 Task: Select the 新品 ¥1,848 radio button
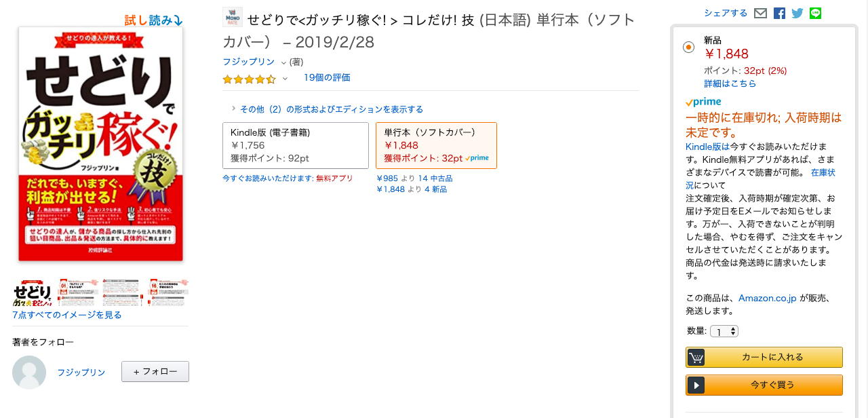coord(689,47)
